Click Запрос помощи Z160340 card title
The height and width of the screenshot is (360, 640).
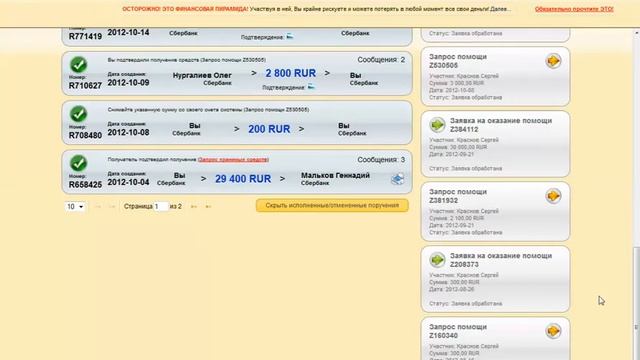(x=458, y=331)
